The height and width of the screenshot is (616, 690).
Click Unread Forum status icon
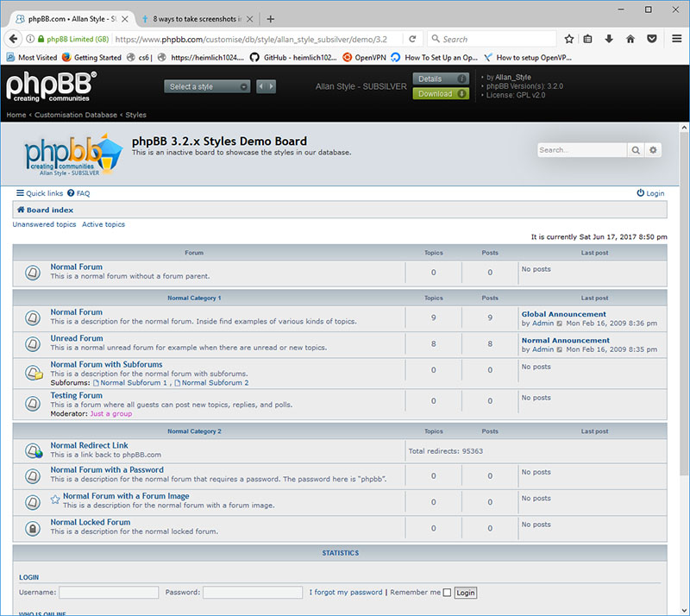tap(33, 344)
